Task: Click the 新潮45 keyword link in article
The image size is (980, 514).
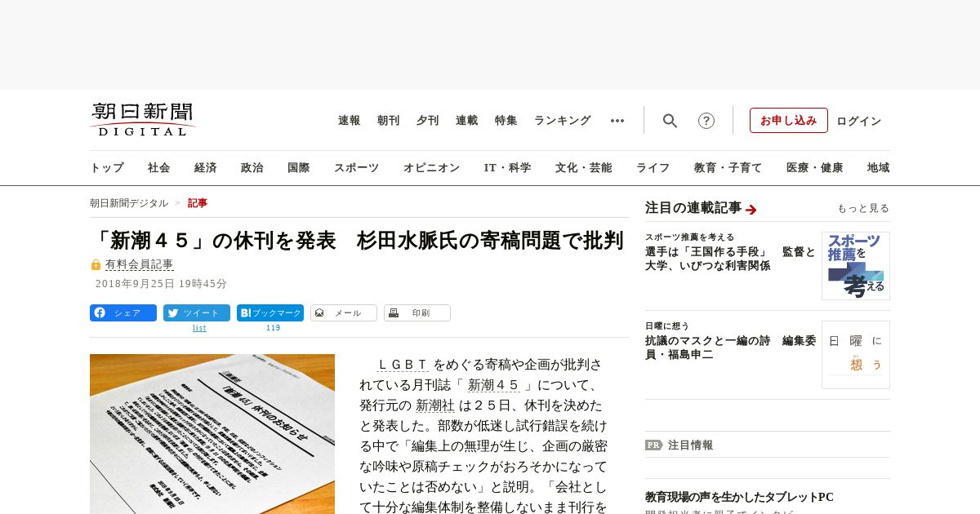Action: (x=493, y=385)
